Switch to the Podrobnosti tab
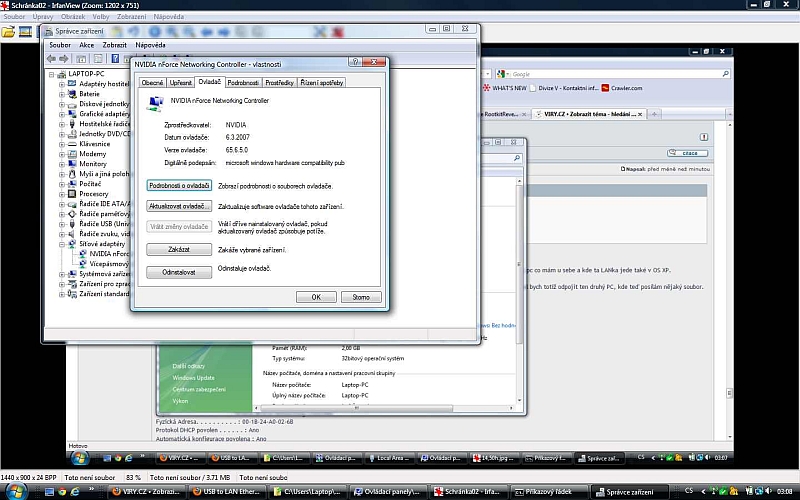Viewport: 800px width, 500px height. coord(243,83)
